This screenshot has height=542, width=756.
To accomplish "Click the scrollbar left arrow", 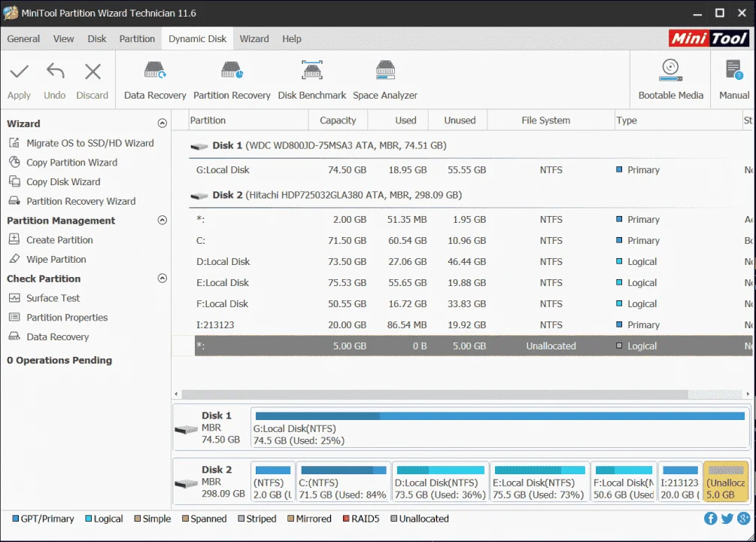I will coord(176,394).
